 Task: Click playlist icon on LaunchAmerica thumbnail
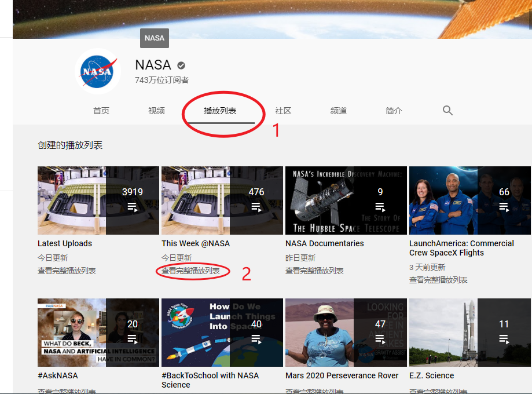tap(504, 207)
